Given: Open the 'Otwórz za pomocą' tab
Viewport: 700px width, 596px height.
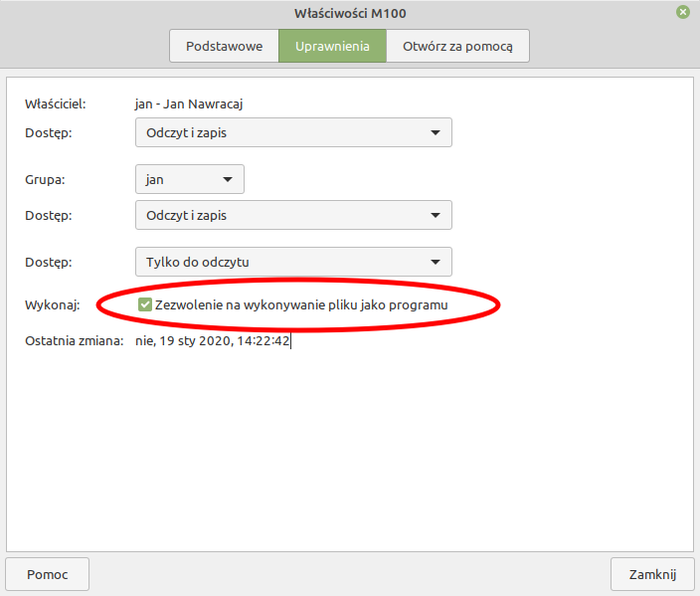Looking at the screenshot, I should (457, 46).
